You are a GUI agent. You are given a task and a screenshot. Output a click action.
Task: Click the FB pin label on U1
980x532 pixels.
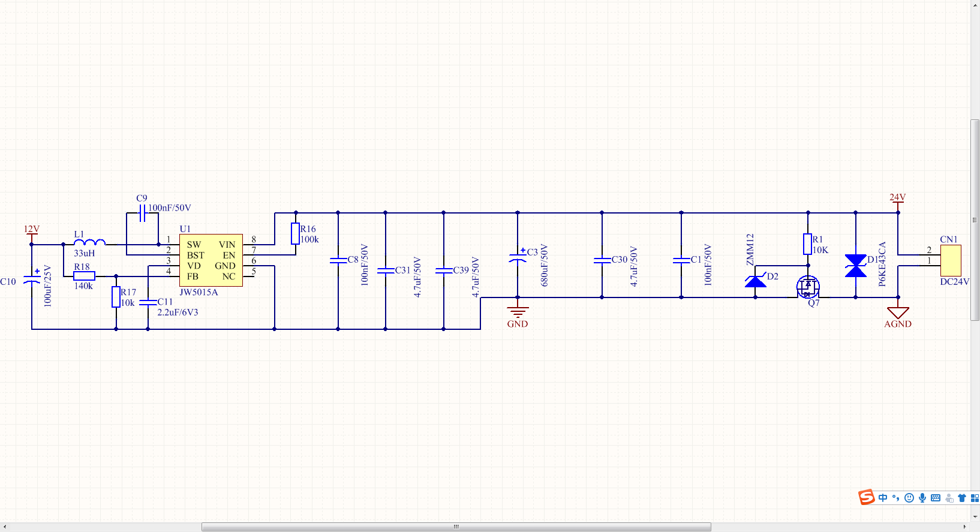pyautogui.click(x=193, y=276)
